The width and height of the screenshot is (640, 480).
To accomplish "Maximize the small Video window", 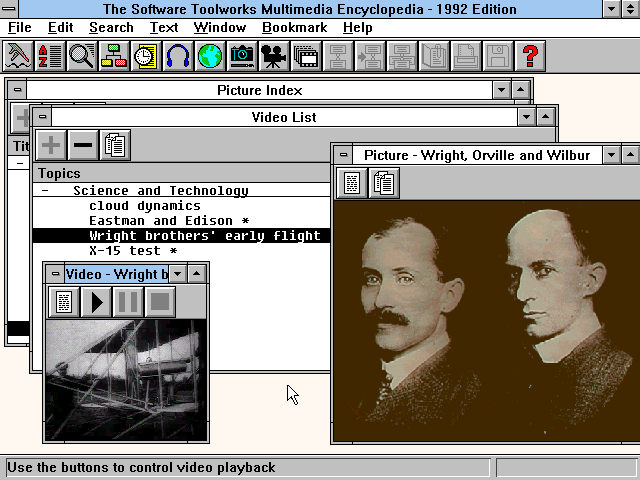I will pos(197,274).
